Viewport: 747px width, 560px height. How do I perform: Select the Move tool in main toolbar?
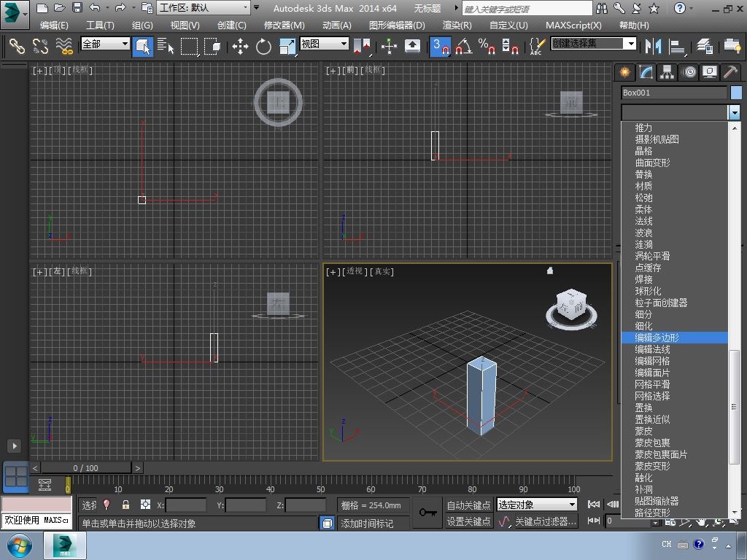(x=240, y=47)
